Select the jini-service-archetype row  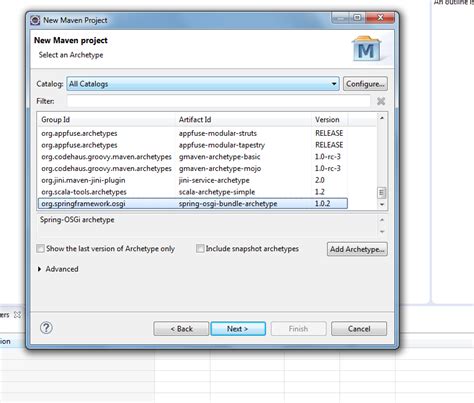[193, 180]
